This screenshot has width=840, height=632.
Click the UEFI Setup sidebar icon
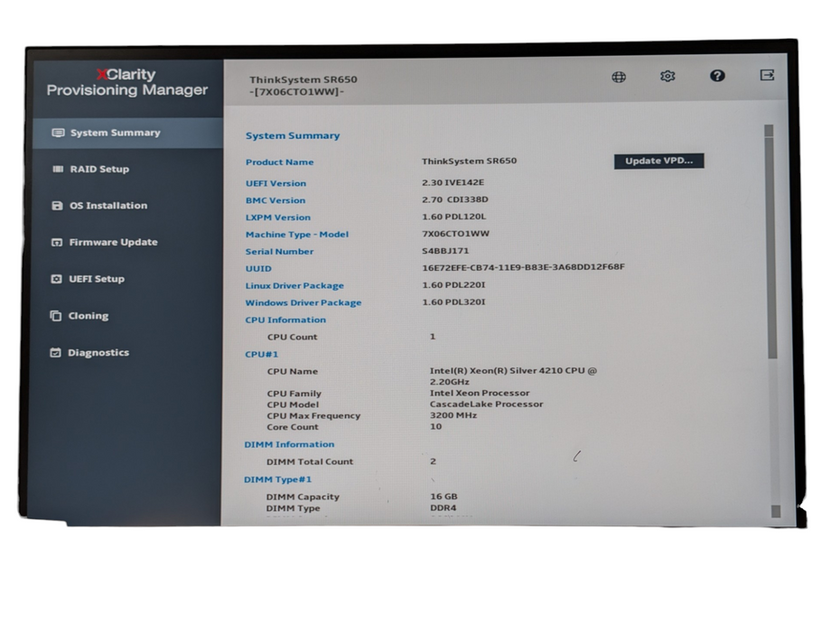(x=56, y=279)
